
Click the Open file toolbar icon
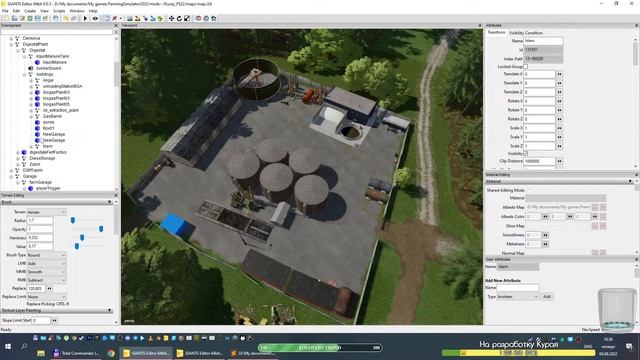coord(14,18)
